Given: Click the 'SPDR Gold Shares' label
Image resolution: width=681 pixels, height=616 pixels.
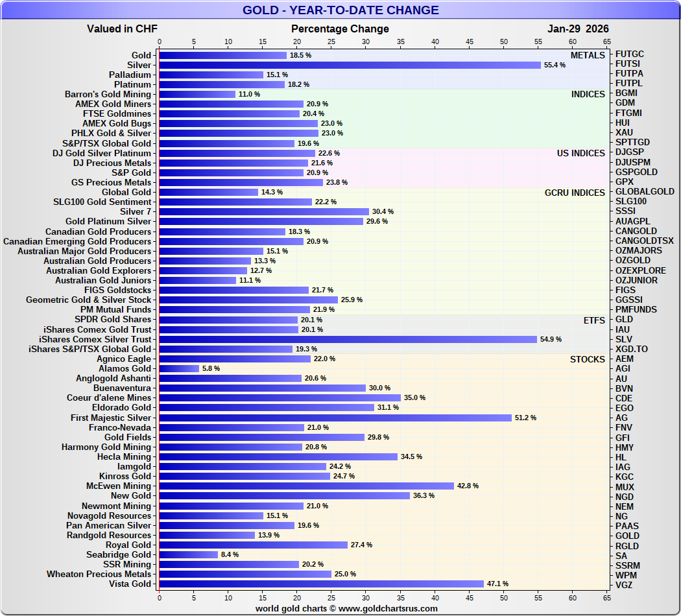Looking at the screenshot, I should pyautogui.click(x=113, y=319).
